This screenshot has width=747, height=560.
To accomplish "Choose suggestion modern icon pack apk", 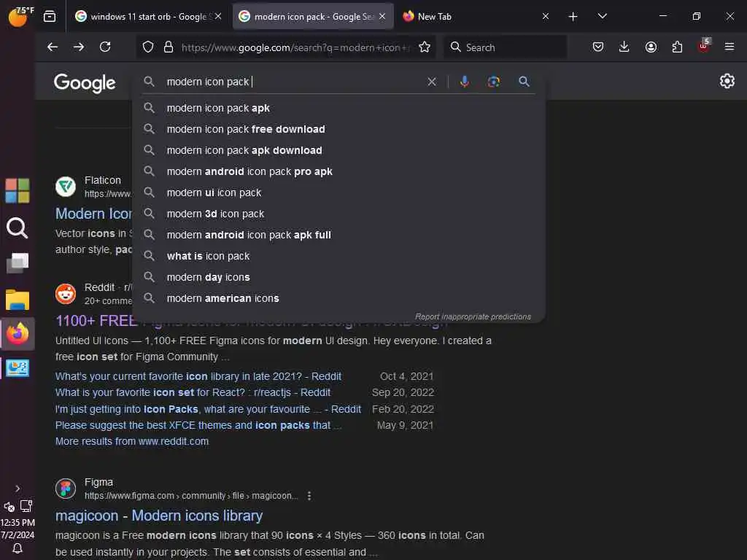I will (x=339, y=108).
